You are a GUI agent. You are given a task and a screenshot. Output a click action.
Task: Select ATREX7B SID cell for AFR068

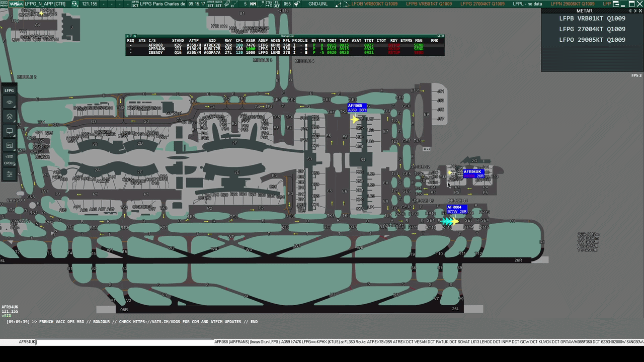pyautogui.click(x=212, y=45)
